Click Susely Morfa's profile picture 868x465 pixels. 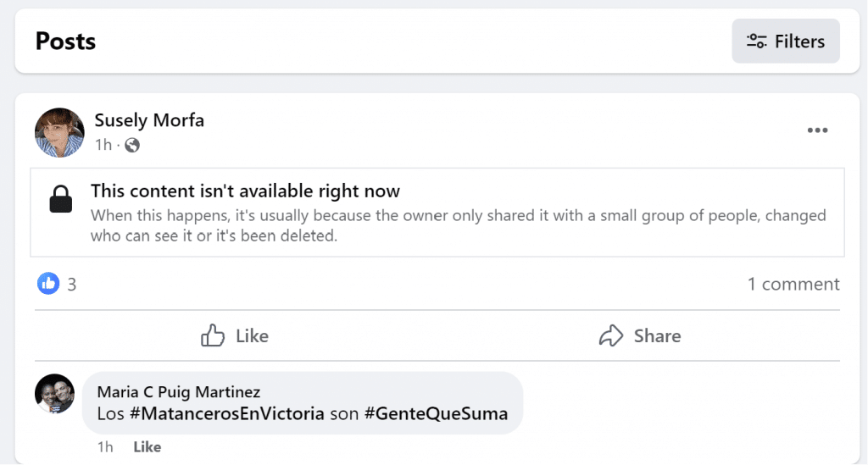[59, 133]
